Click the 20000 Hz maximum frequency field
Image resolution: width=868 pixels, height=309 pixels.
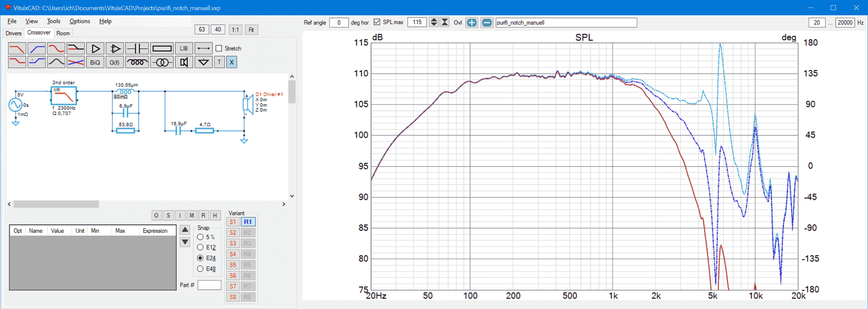[x=845, y=22]
